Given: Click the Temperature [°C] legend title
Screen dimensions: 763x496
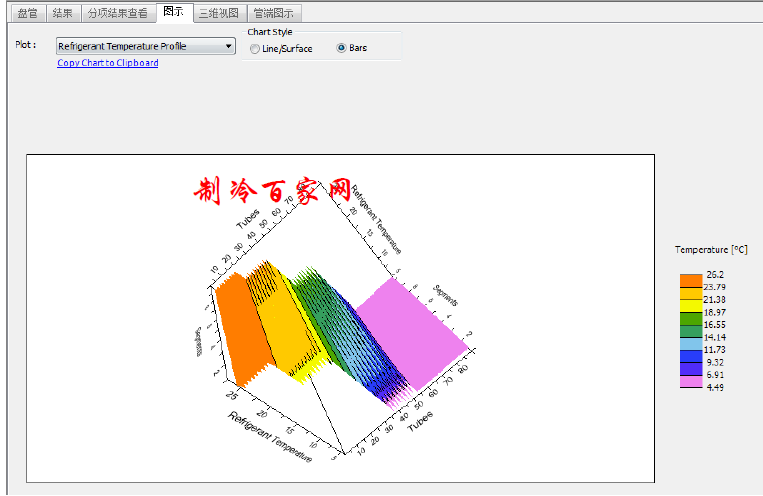Looking at the screenshot, I should pos(710,249).
